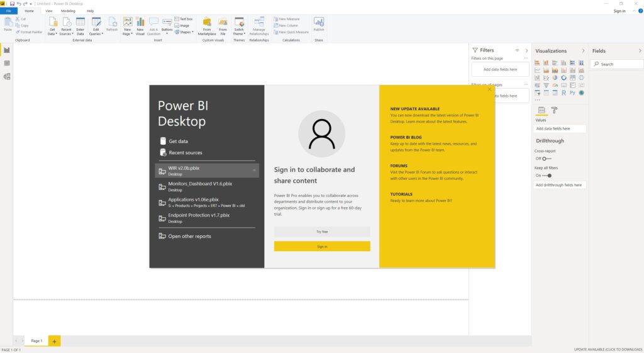Viewport: 644px width, 353px height.
Task: Collapse the Visualizations pane with its chevron
Action: pos(583,51)
